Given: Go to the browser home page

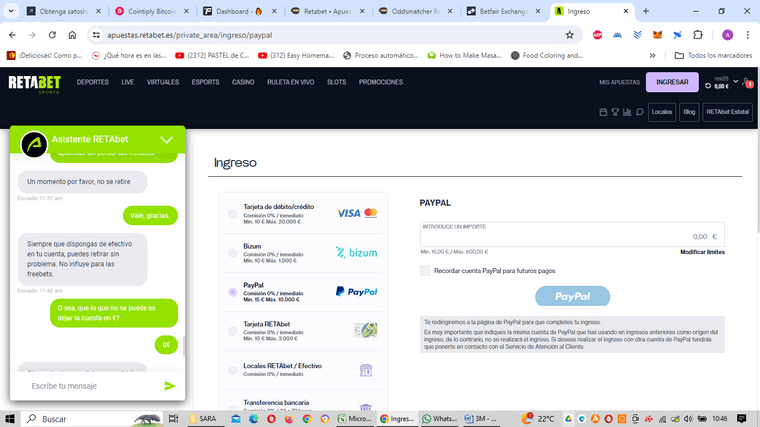Looking at the screenshot, I should click(x=72, y=35).
